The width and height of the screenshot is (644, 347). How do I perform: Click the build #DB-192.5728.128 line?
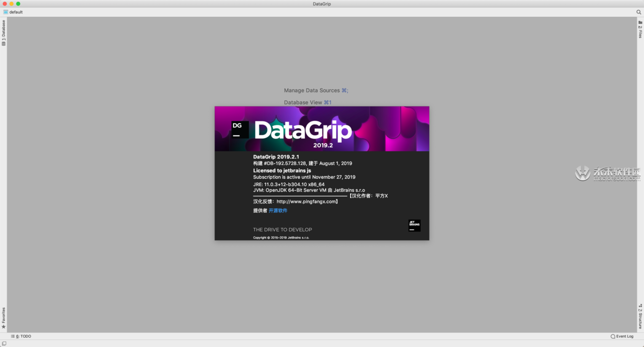[x=303, y=163]
